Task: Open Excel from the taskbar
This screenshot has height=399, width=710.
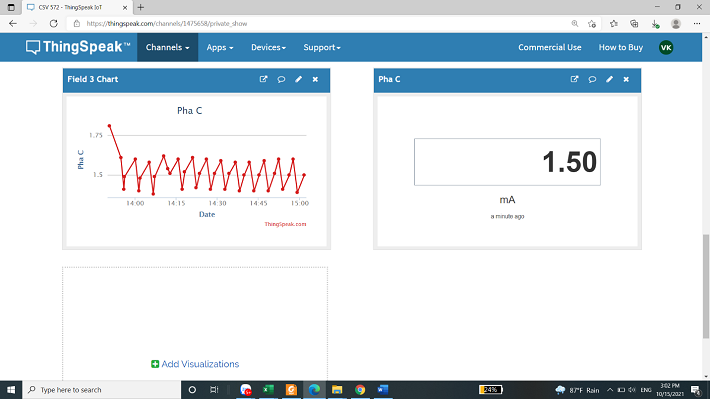Action: [x=268, y=389]
